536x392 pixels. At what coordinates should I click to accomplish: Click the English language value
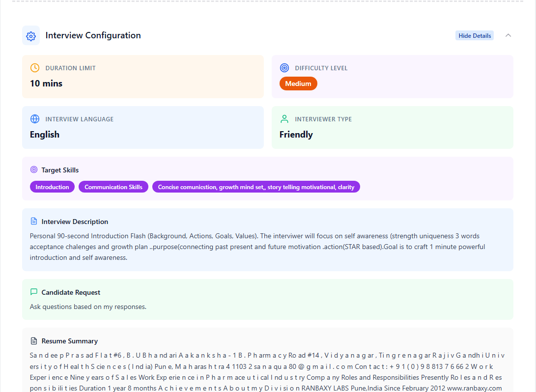pos(45,135)
